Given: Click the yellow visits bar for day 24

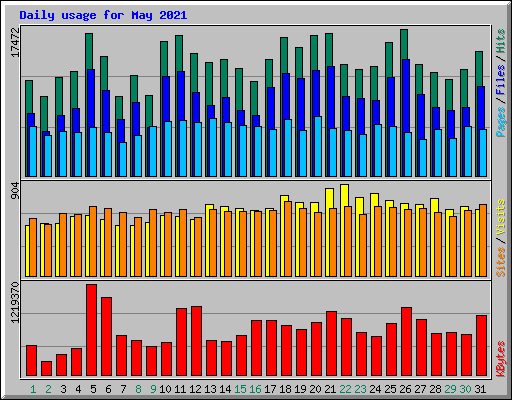Looking at the screenshot, I should [375, 200].
